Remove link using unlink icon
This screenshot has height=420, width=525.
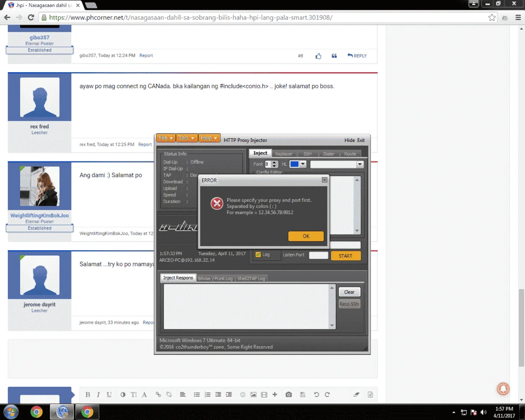(169, 395)
